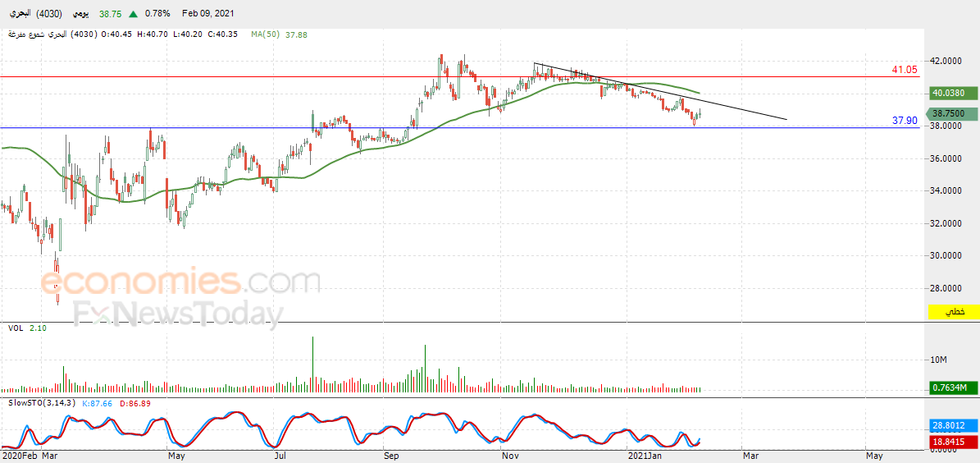Click the last price 38.75 in header
The height and width of the screenshot is (463, 980).
(x=112, y=14)
